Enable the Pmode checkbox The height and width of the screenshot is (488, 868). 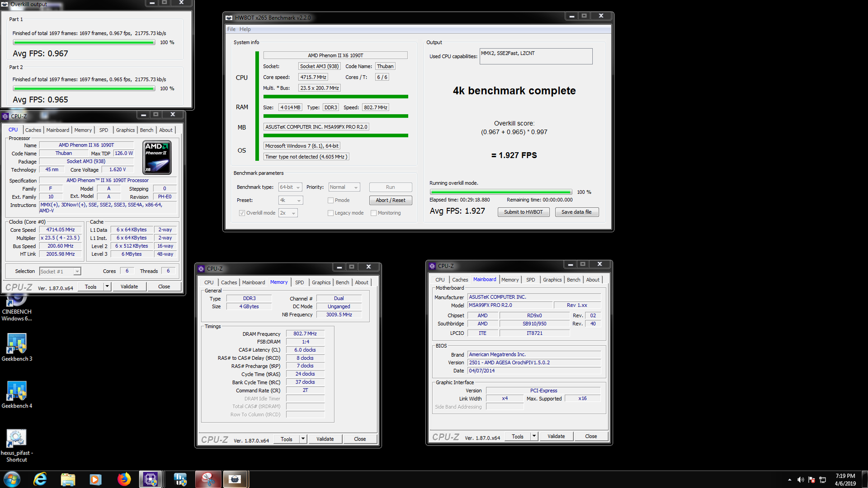330,200
